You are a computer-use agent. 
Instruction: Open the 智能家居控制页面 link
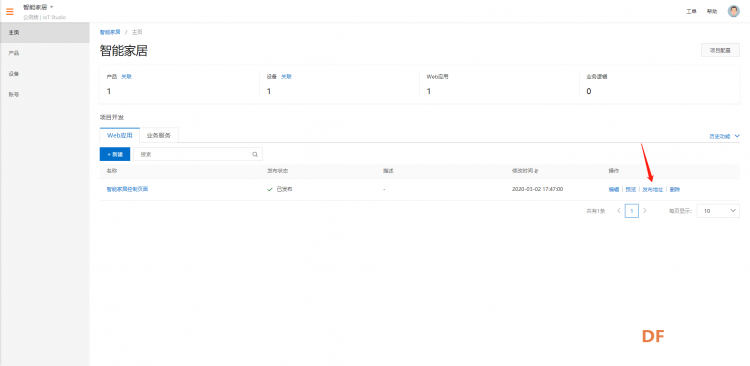point(127,189)
